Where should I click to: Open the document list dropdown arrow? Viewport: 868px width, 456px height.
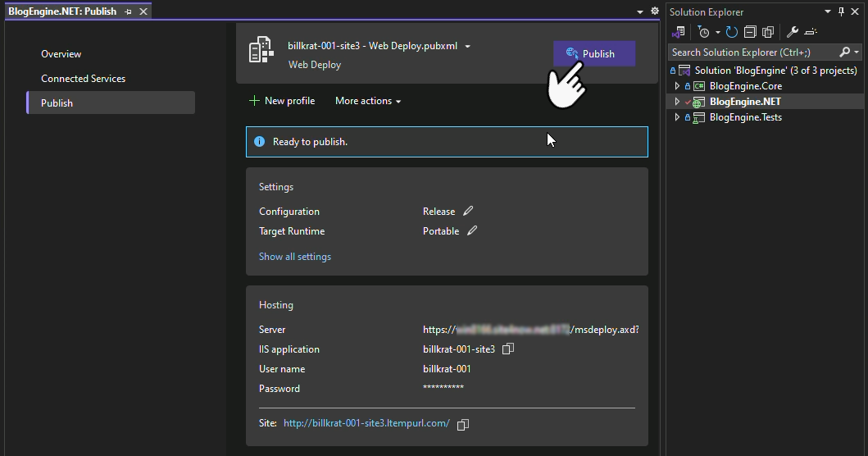point(640,11)
